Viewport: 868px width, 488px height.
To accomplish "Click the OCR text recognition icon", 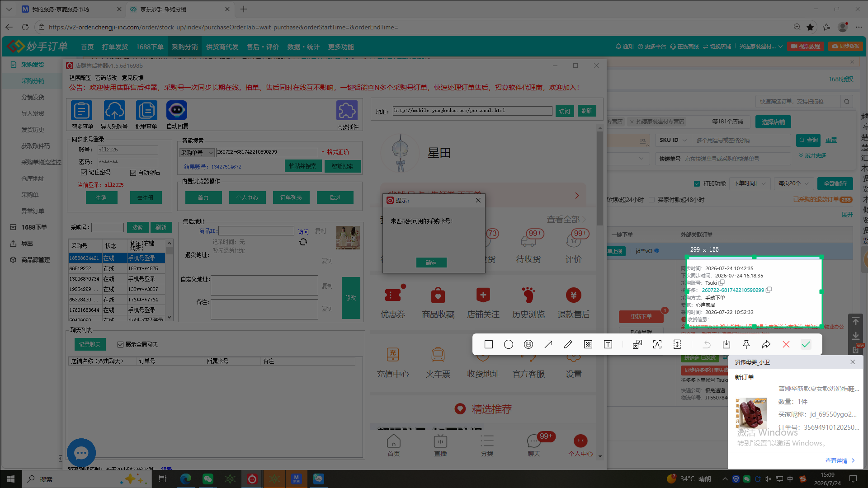I will [657, 345].
